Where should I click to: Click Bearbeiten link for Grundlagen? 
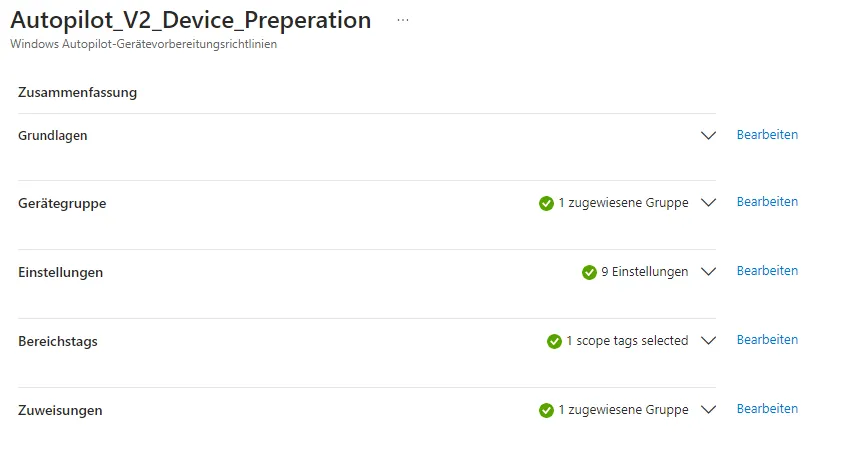[767, 134]
